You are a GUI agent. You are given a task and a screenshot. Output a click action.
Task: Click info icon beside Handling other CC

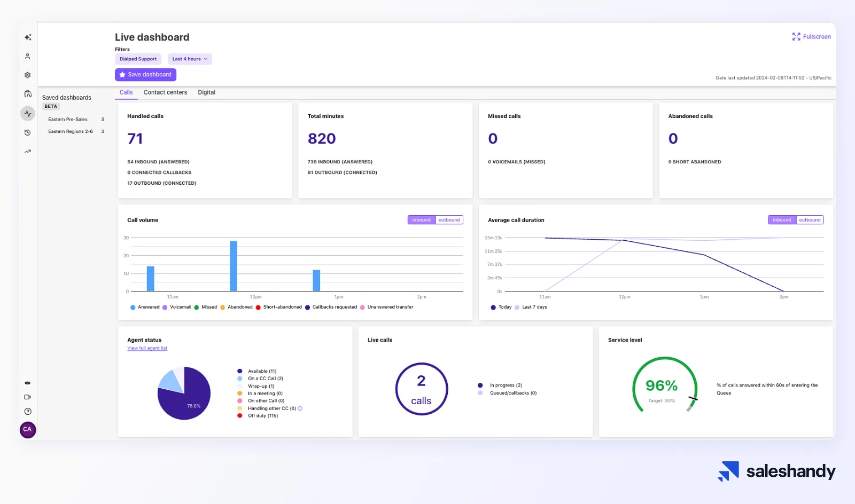pos(300,408)
